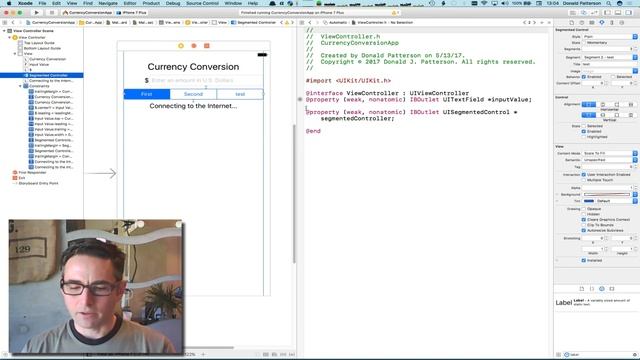Select the View Controller dock icon above the canvas
The image size is (640, 360).
(181, 46)
